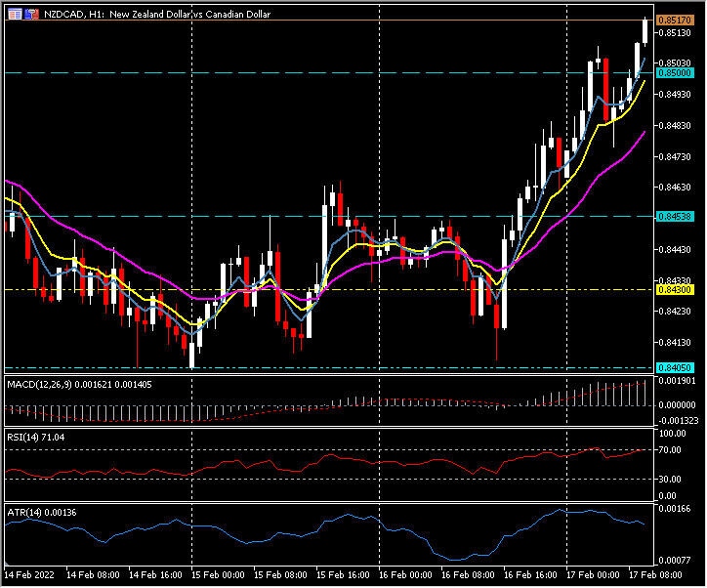Screen dimensions: 707x588
Task: Click the 16 Feb 16:00 time label
Action: (x=530, y=575)
